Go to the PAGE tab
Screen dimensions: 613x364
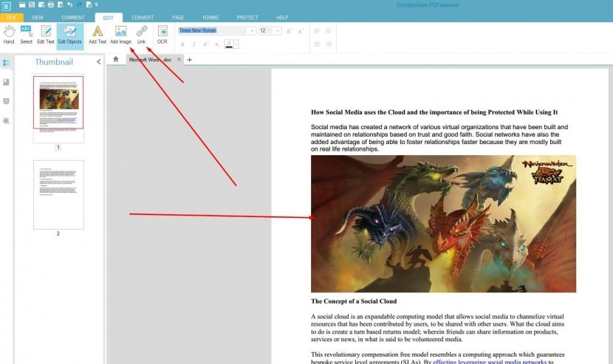pyautogui.click(x=178, y=18)
